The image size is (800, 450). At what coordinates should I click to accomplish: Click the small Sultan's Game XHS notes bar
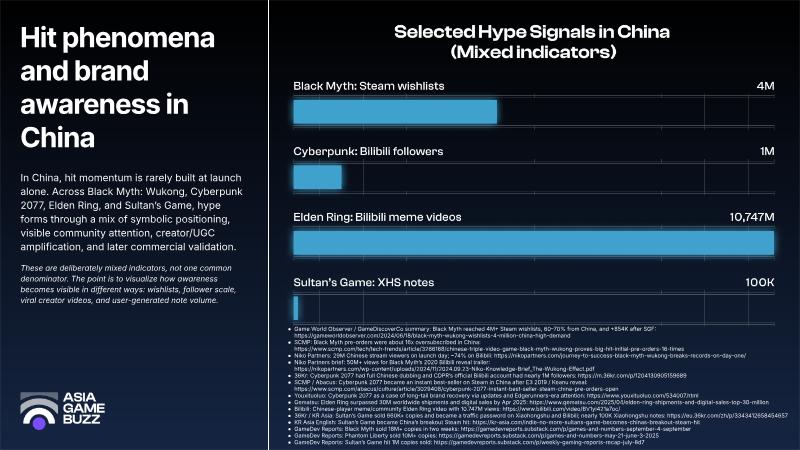[296, 308]
